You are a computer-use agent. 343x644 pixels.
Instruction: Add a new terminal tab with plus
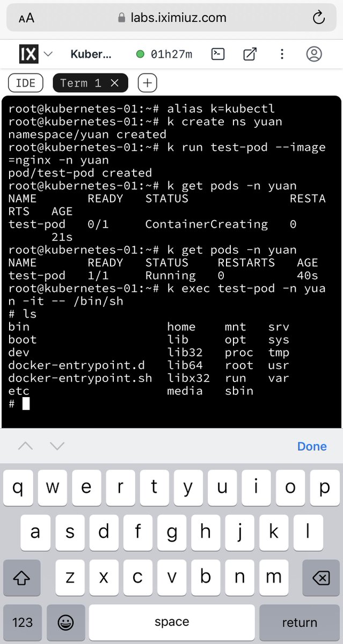[x=147, y=83]
